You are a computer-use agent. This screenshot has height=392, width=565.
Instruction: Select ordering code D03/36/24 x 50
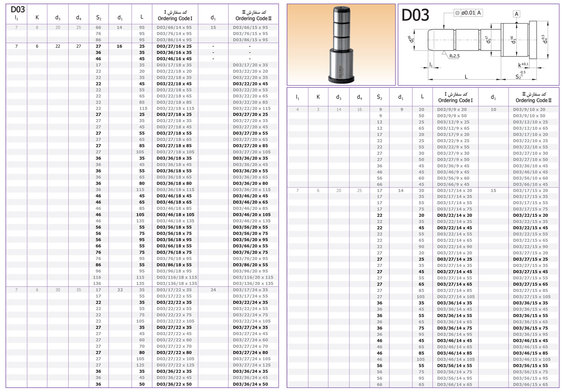coord(250,384)
